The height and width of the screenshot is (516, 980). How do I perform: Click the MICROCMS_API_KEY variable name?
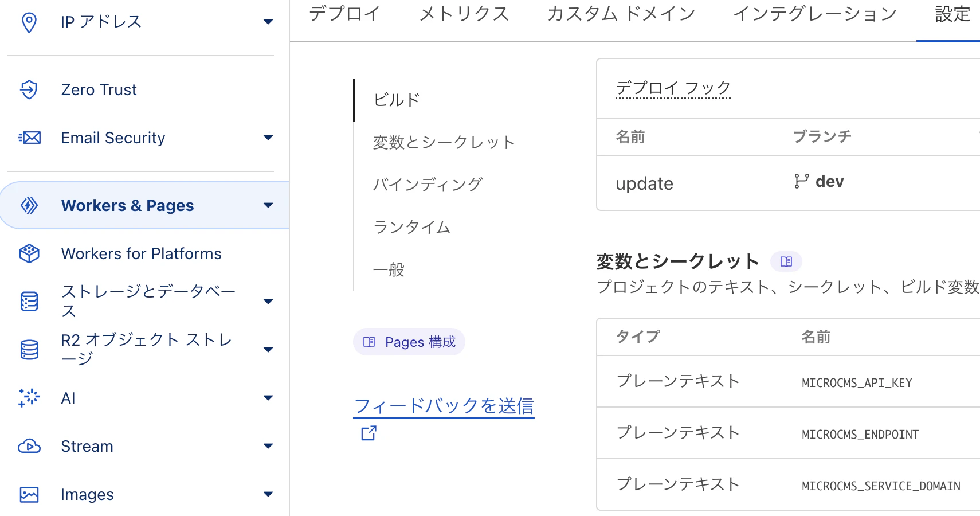pos(857,382)
